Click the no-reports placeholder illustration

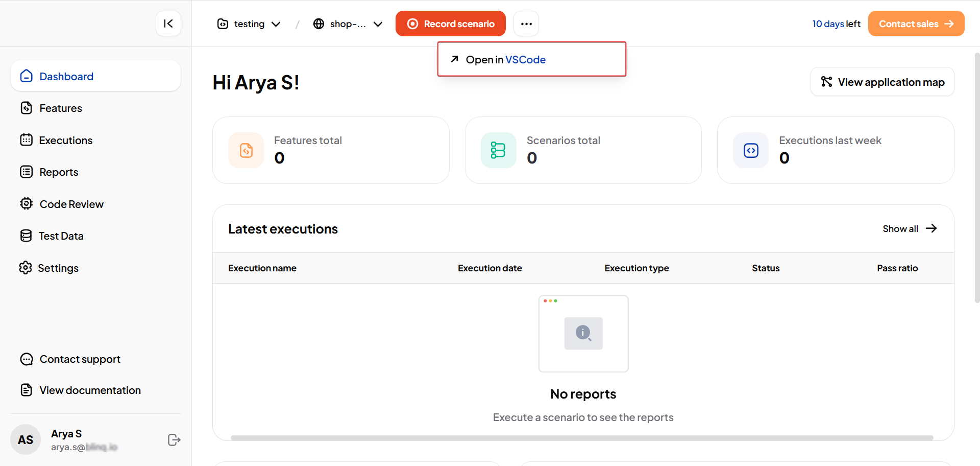click(583, 333)
